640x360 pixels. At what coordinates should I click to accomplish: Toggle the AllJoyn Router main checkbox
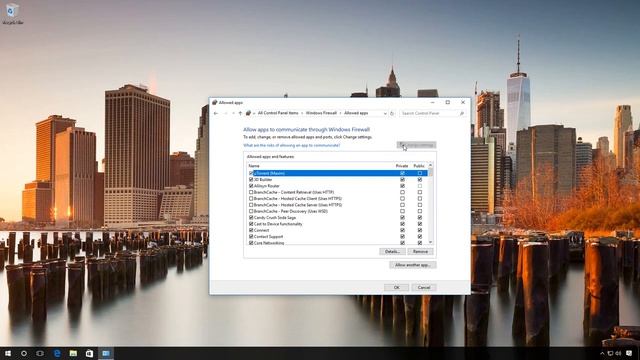pos(251,186)
